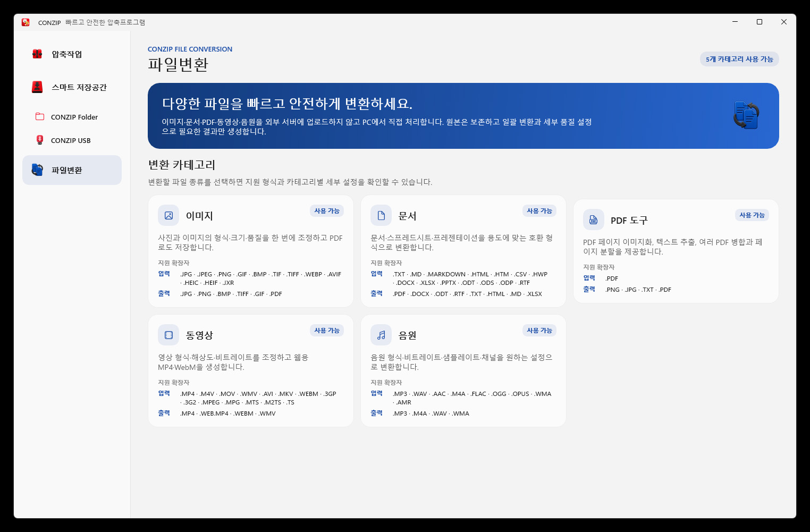This screenshot has height=532, width=810.
Task: Click the 변환 카테고리 section heading
Action: tap(182, 165)
